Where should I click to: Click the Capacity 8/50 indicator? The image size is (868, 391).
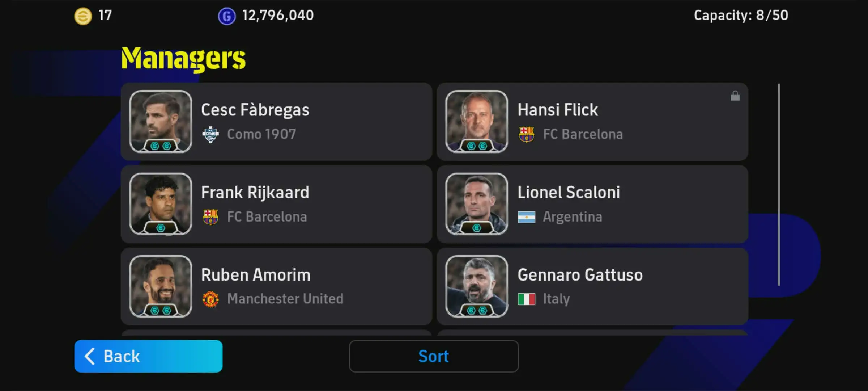point(741,15)
